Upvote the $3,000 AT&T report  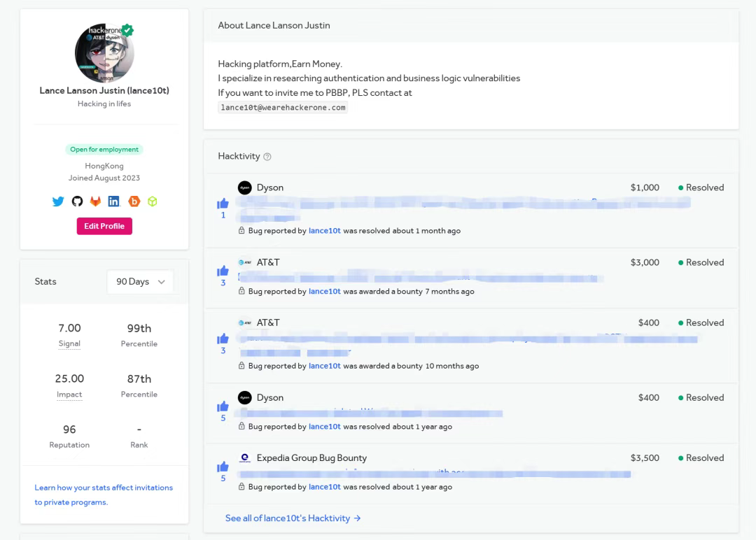(223, 271)
